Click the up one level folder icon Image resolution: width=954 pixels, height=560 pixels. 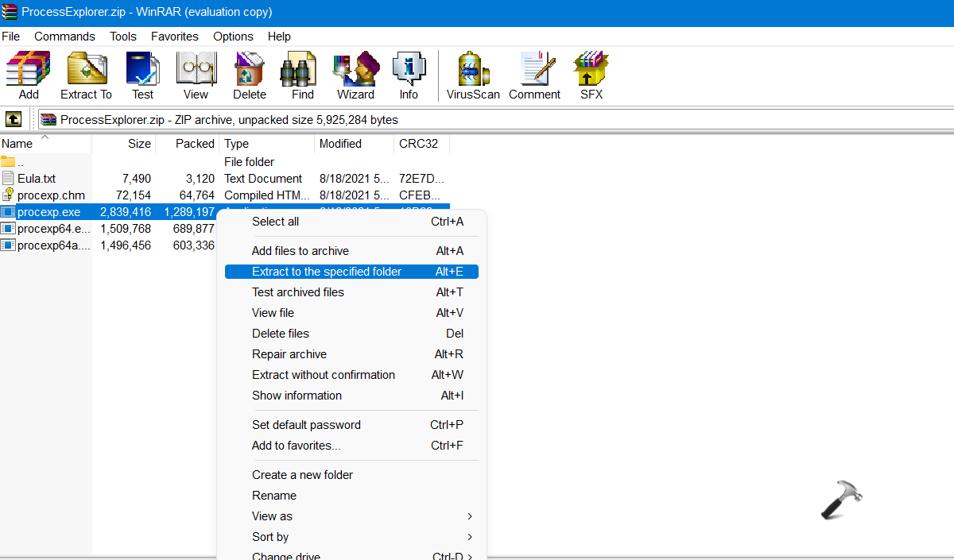(14, 120)
